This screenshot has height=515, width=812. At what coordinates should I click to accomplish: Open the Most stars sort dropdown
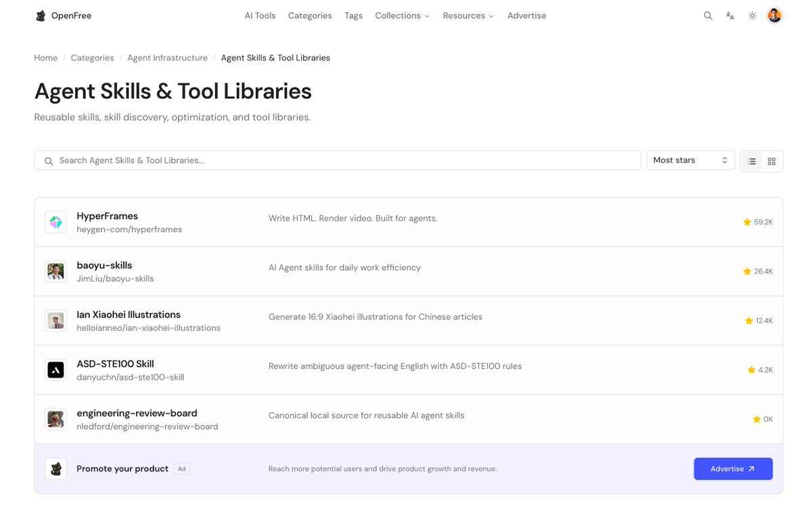(690, 160)
